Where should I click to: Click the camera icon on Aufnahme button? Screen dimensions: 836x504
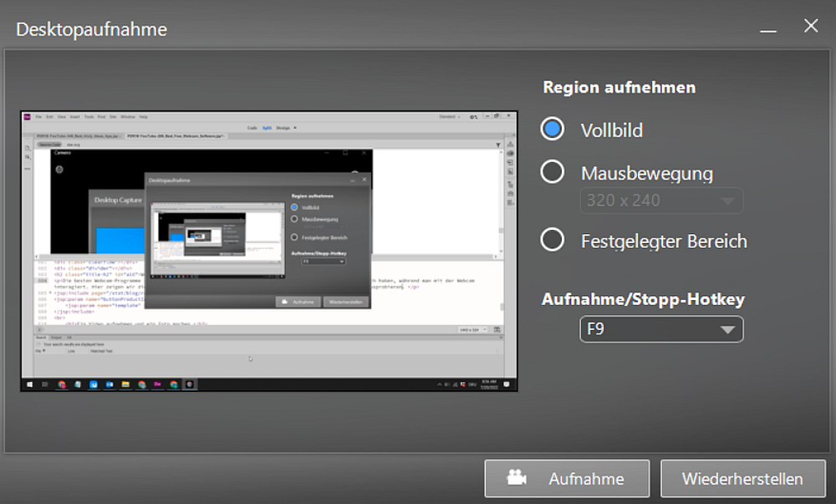coord(516,478)
